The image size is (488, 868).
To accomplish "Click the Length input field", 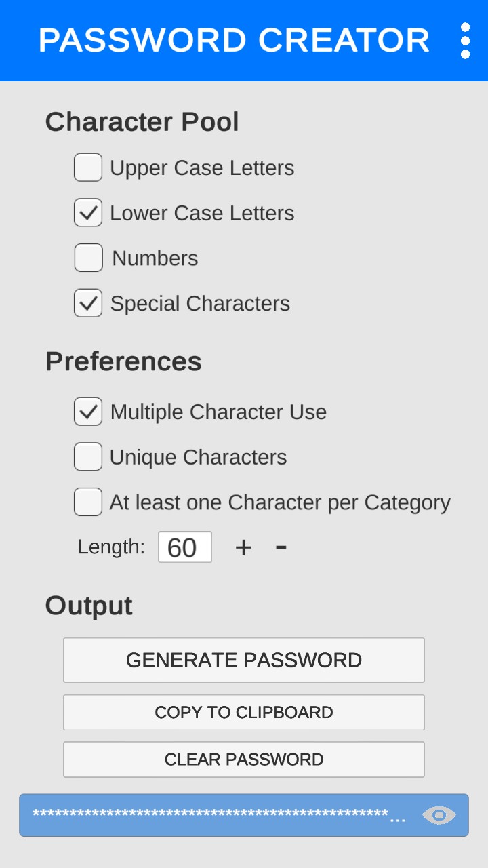I will pyautogui.click(x=184, y=547).
